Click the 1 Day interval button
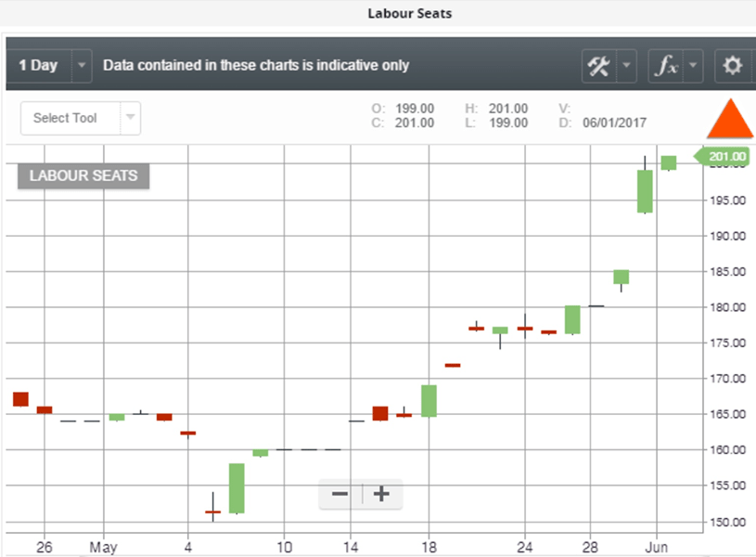Viewport: 756px width, 557px height. point(38,65)
